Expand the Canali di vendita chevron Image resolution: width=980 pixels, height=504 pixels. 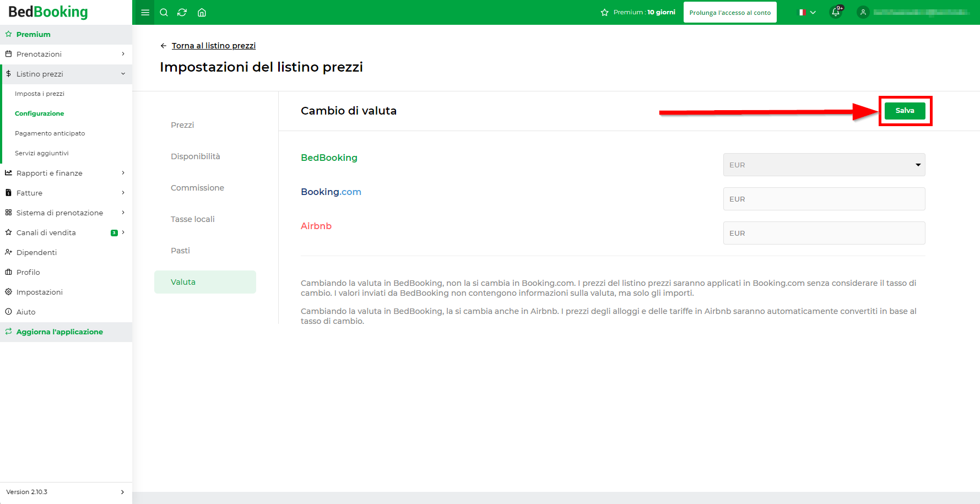123,232
